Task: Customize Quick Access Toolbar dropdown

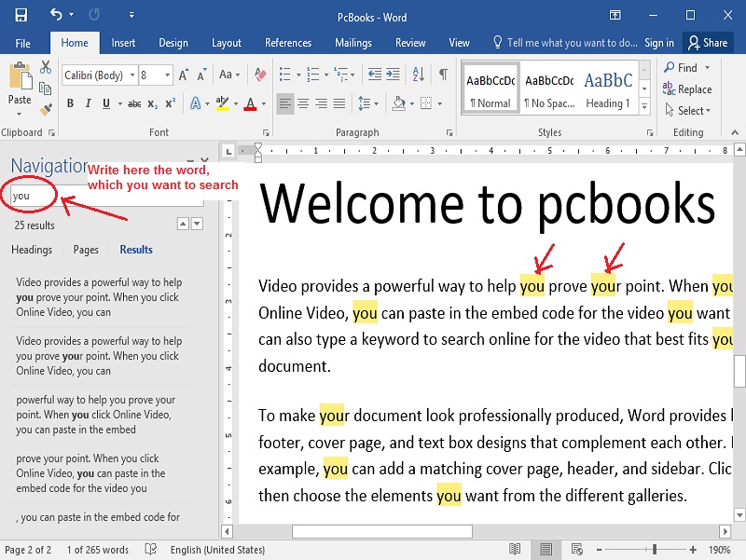Action: [x=131, y=15]
